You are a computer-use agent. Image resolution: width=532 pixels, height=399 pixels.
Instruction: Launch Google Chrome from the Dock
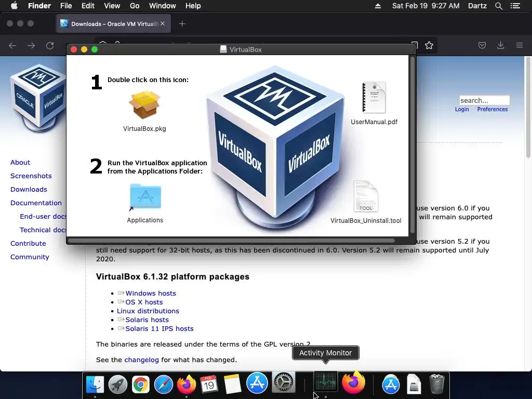pos(140,384)
